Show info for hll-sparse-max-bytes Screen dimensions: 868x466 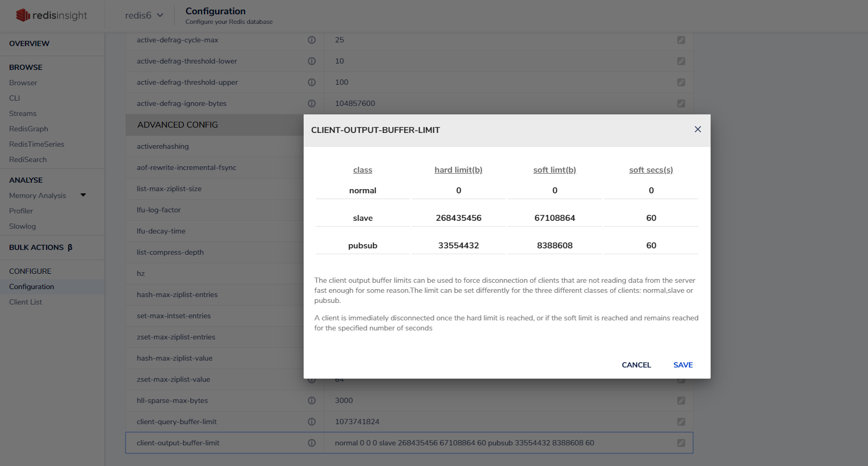point(312,400)
